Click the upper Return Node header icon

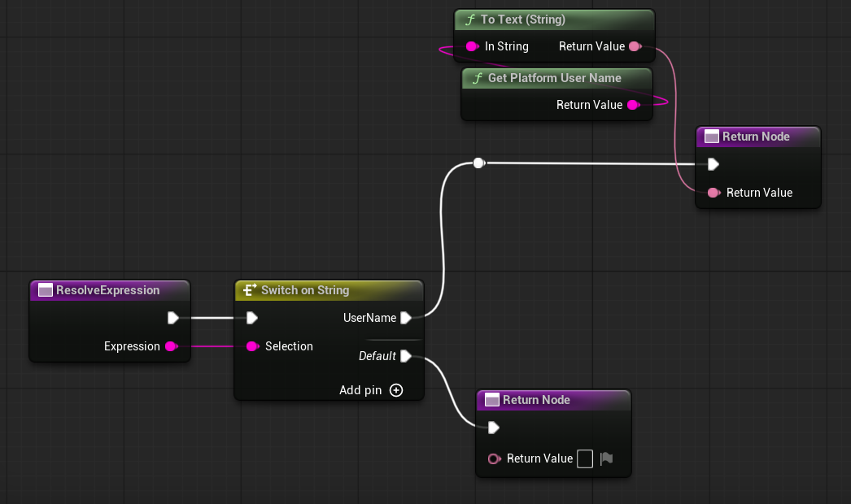click(712, 137)
